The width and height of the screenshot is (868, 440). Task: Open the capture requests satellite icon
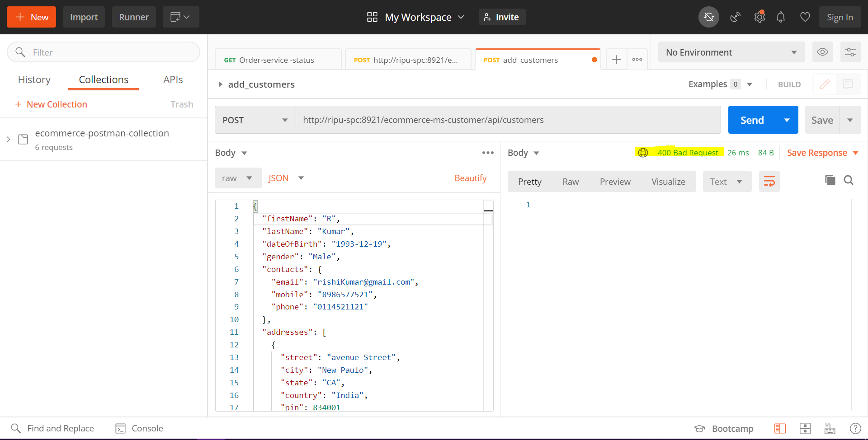click(x=736, y=17)
